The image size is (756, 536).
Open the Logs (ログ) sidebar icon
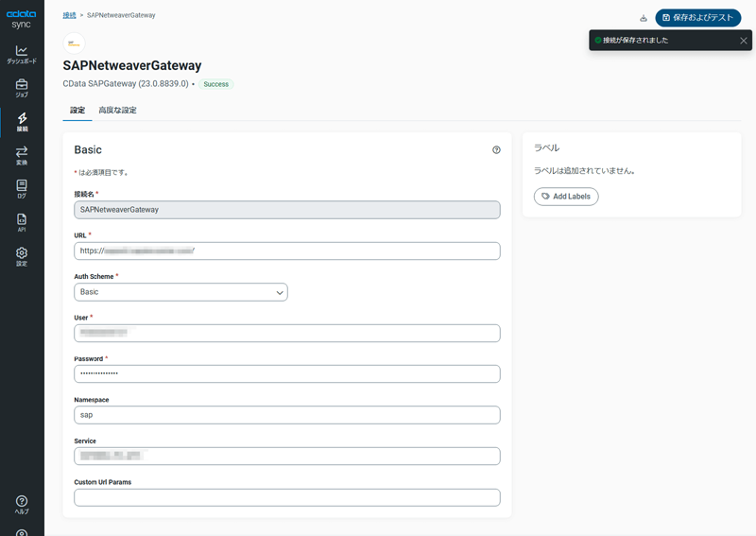click(x=22, y=189)
